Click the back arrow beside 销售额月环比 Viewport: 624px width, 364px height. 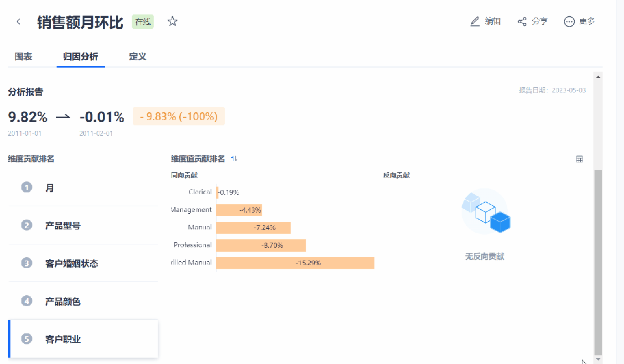(18, 22)
